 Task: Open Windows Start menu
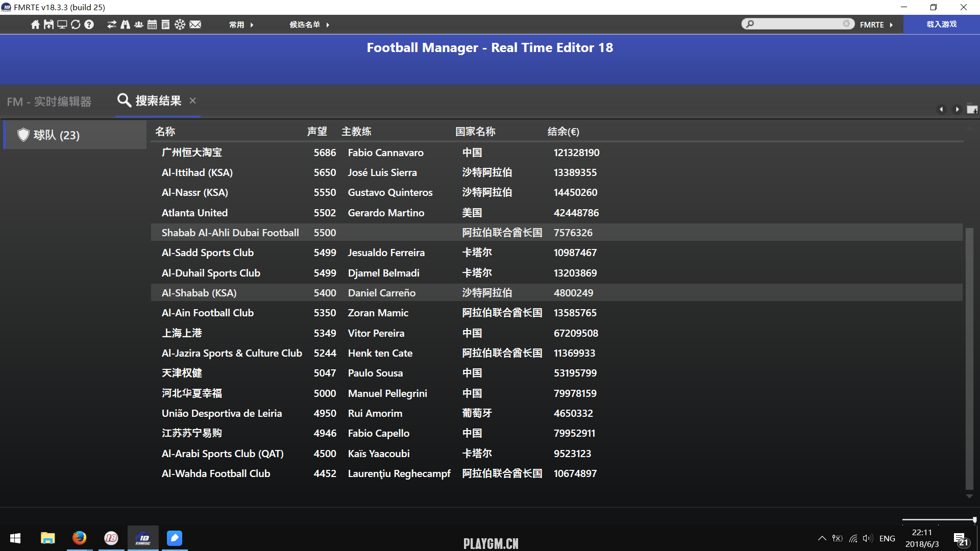[x=15, y=538]
